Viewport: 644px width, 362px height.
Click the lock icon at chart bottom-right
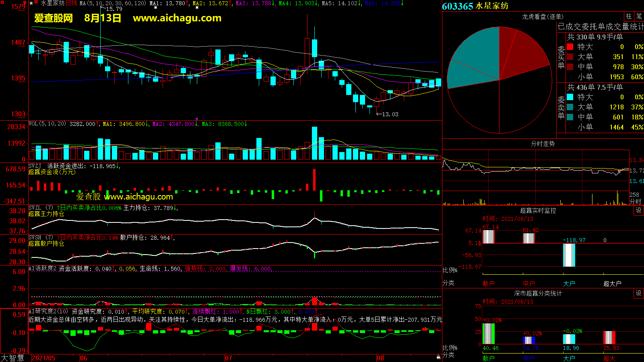point(438,357)
